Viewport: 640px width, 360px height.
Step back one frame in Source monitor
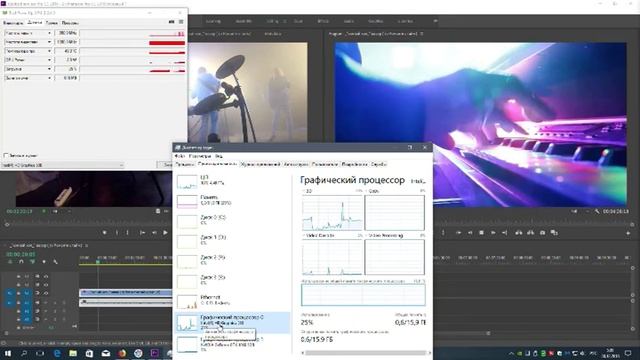pos(154,233)
